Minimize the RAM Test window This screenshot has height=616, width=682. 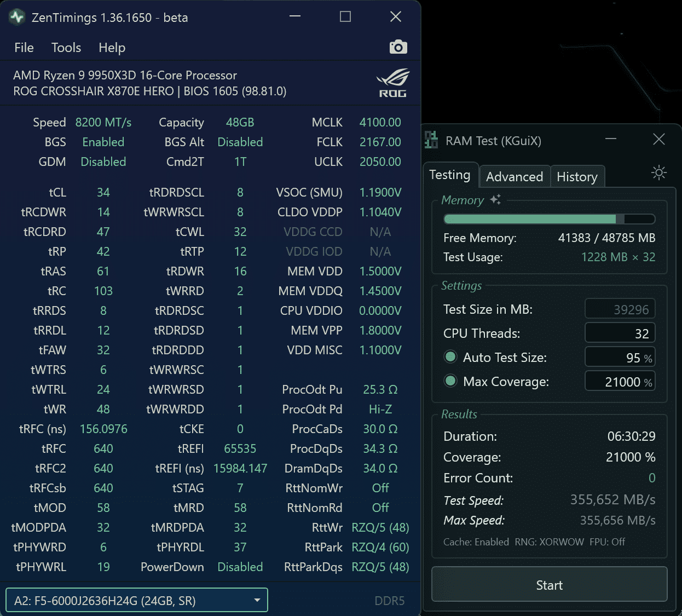pyautogui.click(x=611, y=139)
